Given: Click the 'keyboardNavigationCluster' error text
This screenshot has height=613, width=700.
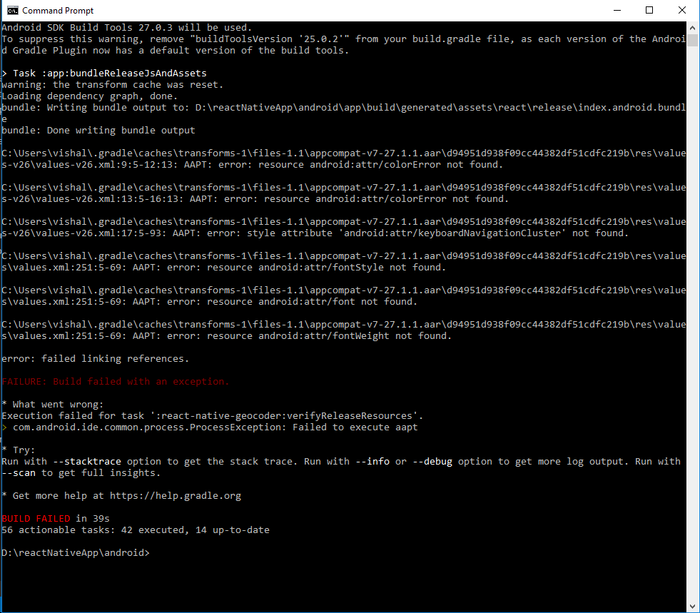Looking at the screenshot, I should pos(490,233).
